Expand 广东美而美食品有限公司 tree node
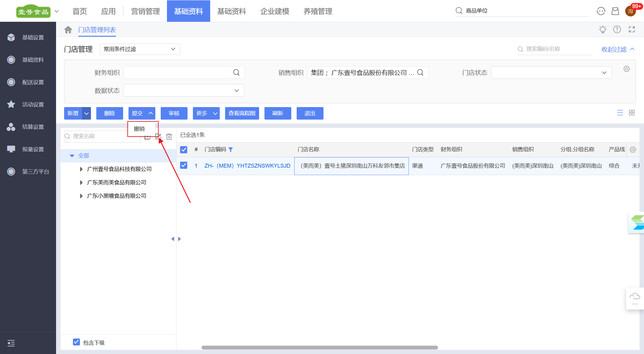Image resolution: width=644 pixels, height=354 pixels. tap(81, 183)
